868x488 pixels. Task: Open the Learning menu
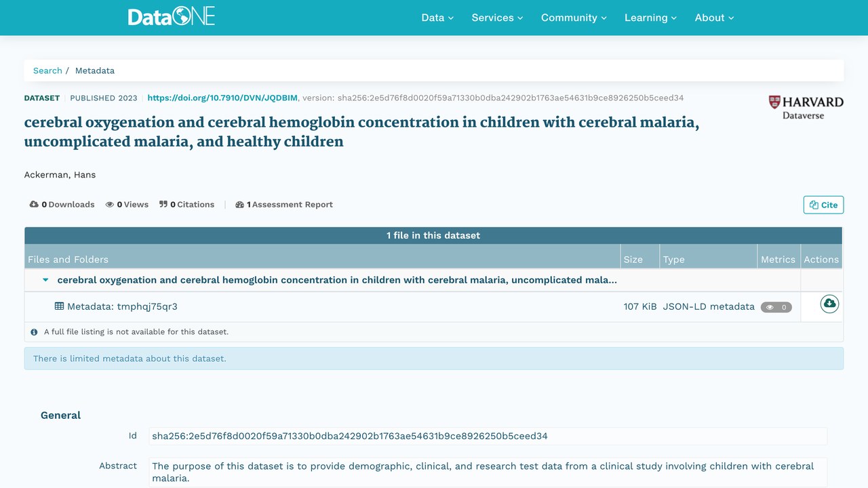650,18
